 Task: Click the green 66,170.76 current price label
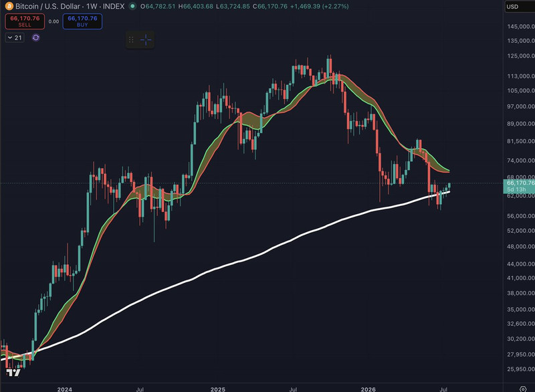[x=519, y=186]
